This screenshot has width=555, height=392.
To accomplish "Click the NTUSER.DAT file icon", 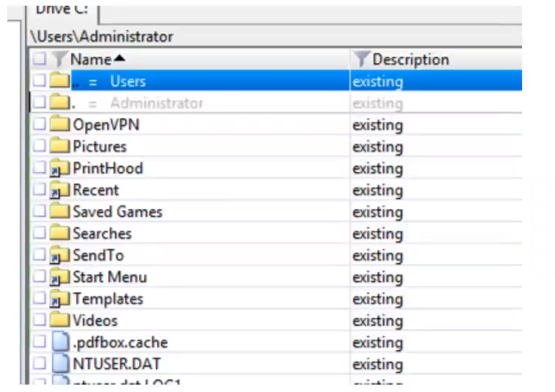I will 61,363.
